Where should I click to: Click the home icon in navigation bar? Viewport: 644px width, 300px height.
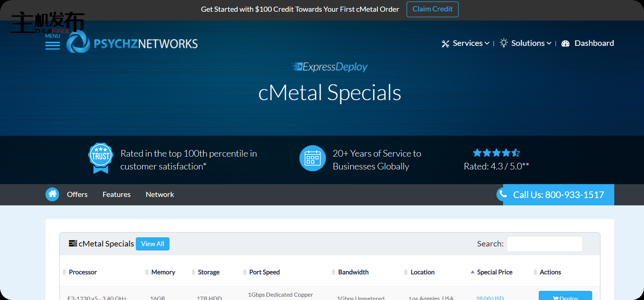tap(52, 194)
